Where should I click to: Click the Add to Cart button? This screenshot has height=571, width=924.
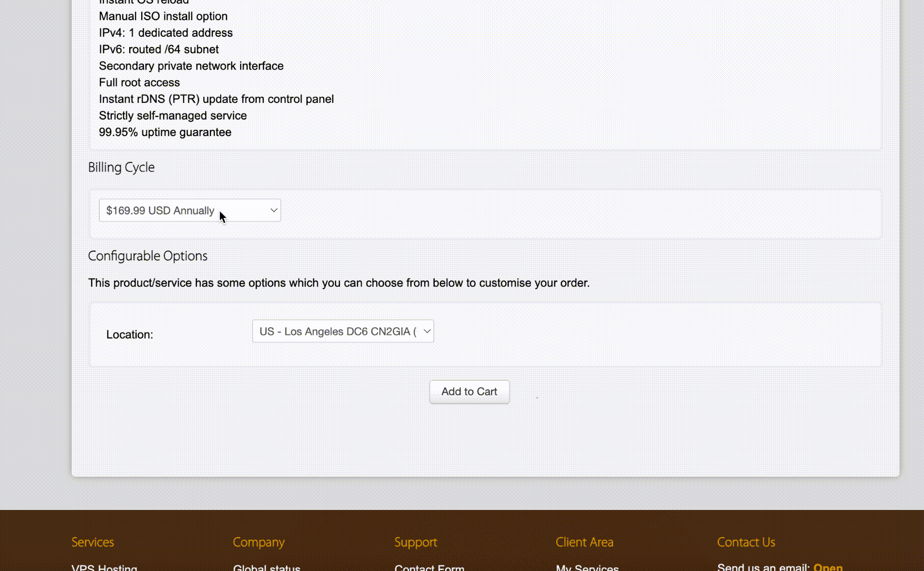(x=469, y=391)
